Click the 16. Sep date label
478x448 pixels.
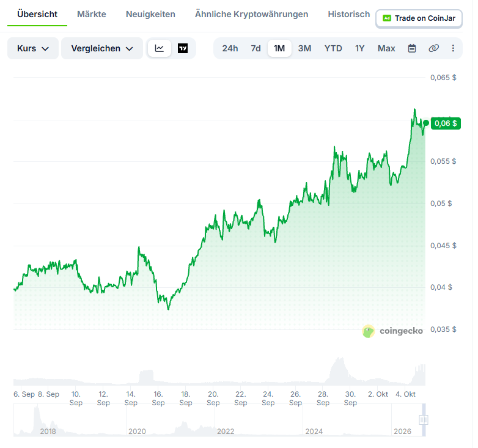(158, 398)
